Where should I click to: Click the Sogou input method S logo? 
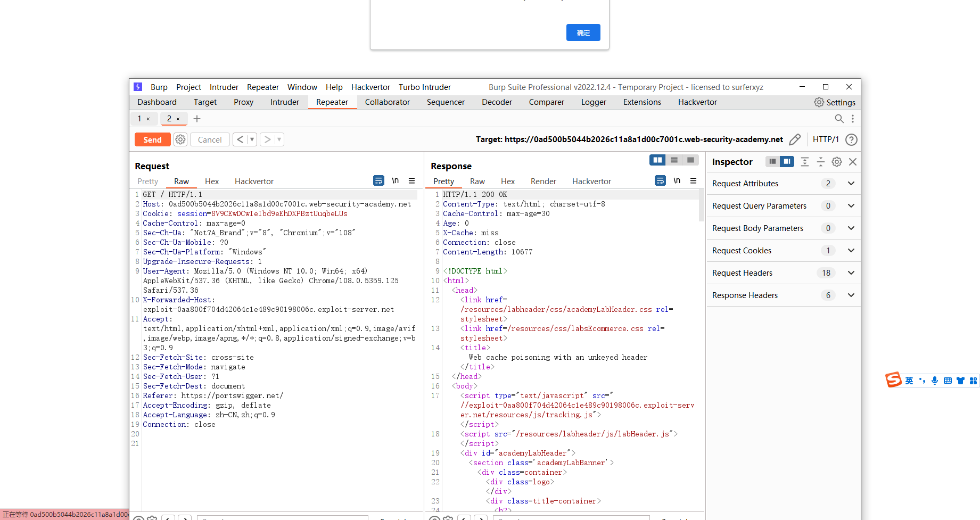894,379
